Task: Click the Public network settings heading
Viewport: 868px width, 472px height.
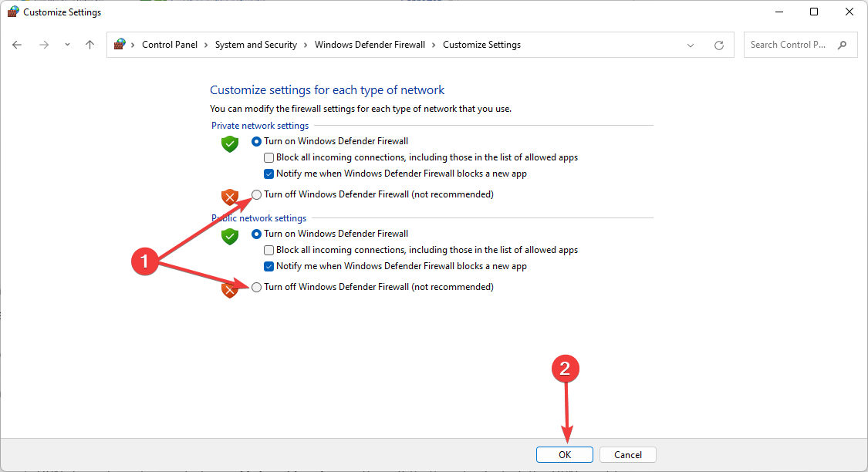Action: [258, 218]
